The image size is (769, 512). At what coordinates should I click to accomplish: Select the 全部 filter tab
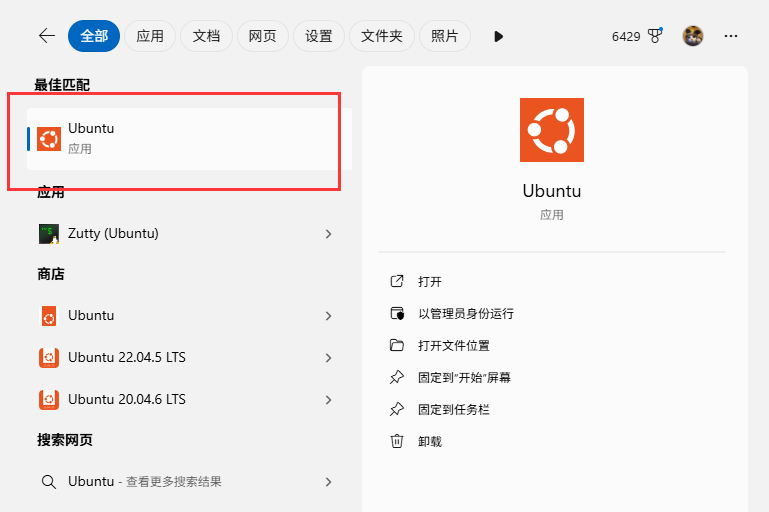(x=94, y=36)
